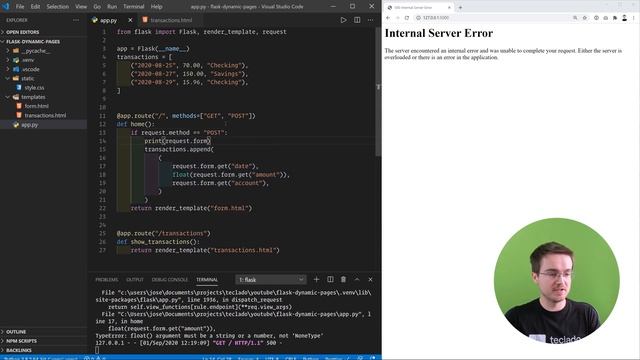
Task: Click the 'GET / HTTP/1.1' 500 log line
Action: tap(189, 343)
